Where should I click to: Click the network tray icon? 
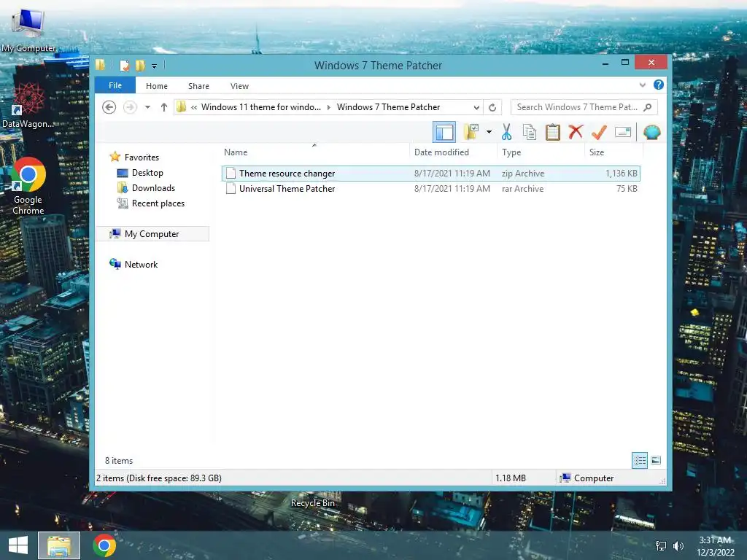[x=661, y=545]
